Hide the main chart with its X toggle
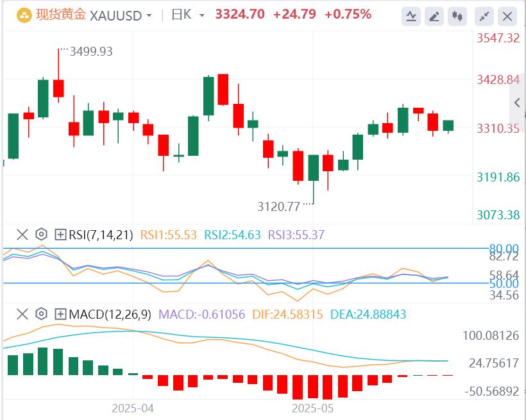 (507, 17)
